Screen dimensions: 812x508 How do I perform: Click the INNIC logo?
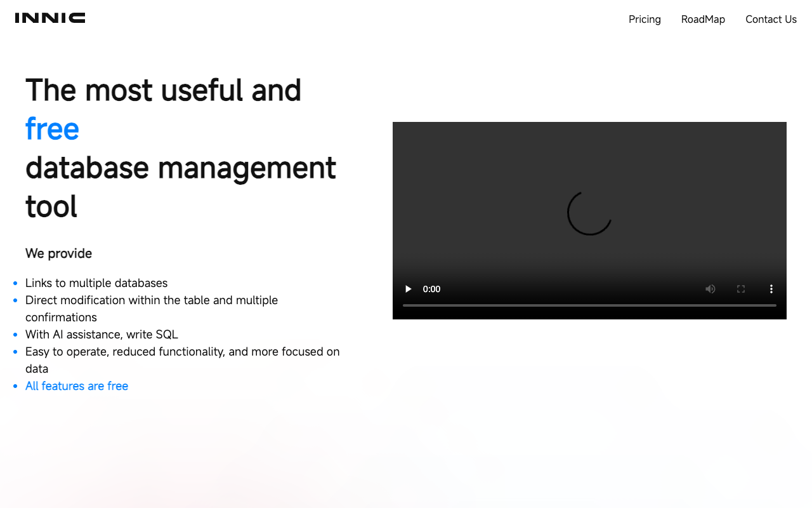(50, 18)
